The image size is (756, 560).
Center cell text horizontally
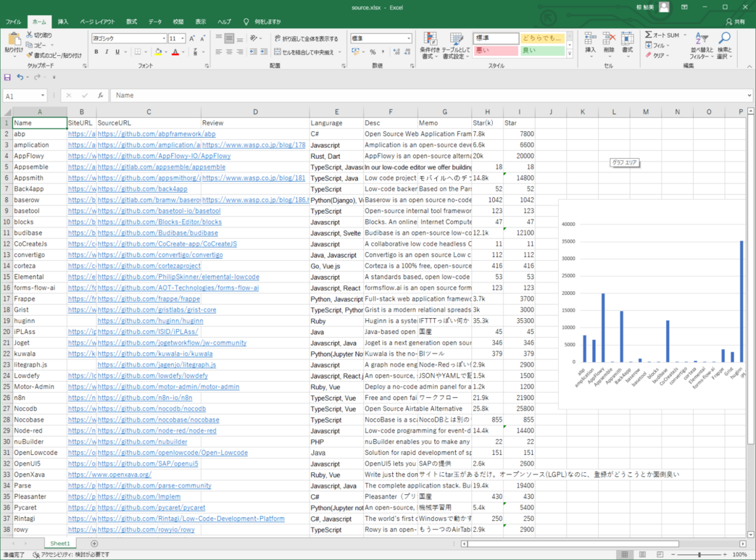pos(229,52)
